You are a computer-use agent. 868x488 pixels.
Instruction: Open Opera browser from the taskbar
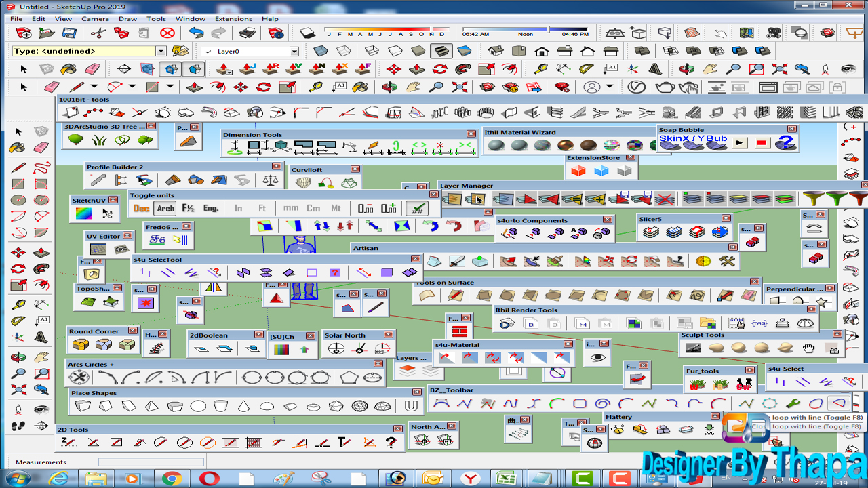(x=210, y=479)
